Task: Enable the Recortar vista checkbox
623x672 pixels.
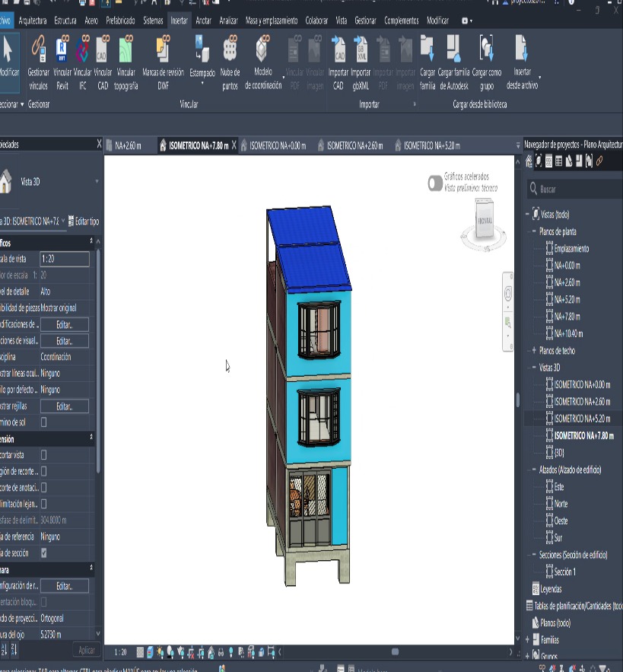Action: coord(43,454)
